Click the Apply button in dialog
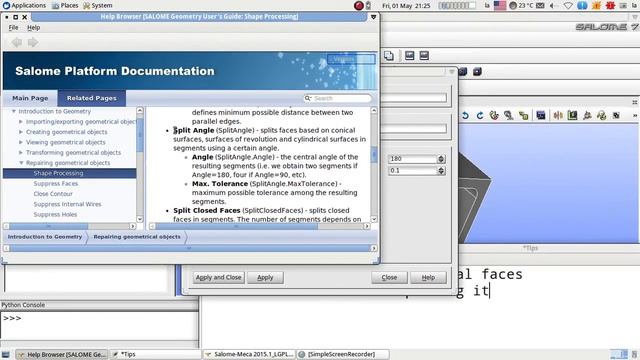This screenshot has width=640, height=360. [265, 278]
